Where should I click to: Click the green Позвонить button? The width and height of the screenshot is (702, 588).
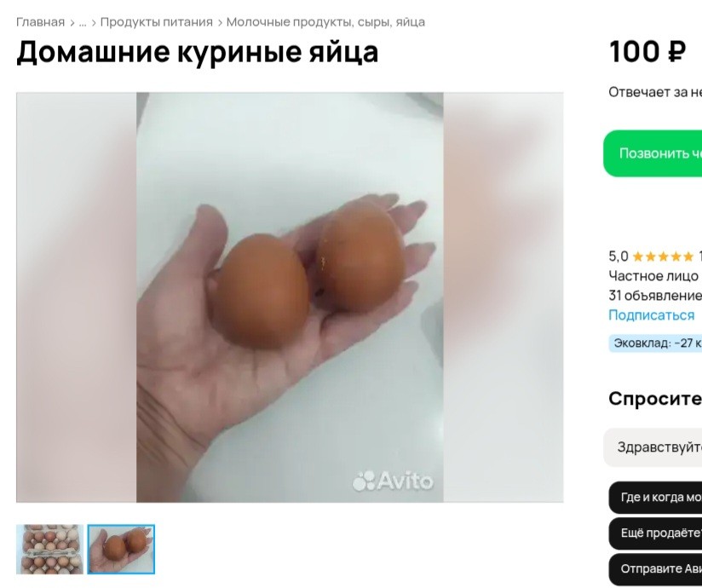653,153
